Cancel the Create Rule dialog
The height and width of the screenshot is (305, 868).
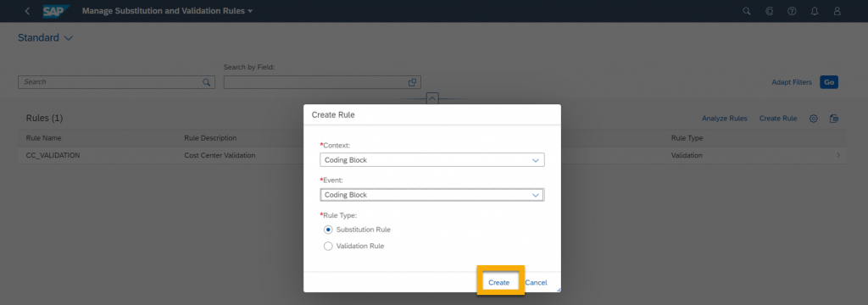536,282
